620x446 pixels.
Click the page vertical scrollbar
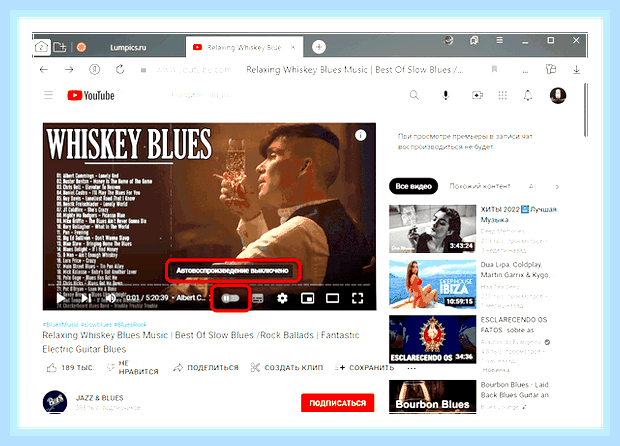point(586,110)
